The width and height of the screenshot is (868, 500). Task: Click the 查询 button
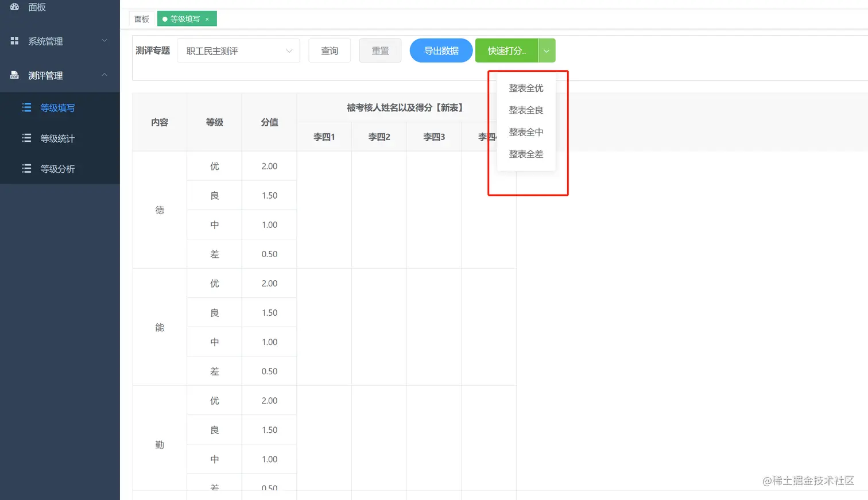pos(330,51)
